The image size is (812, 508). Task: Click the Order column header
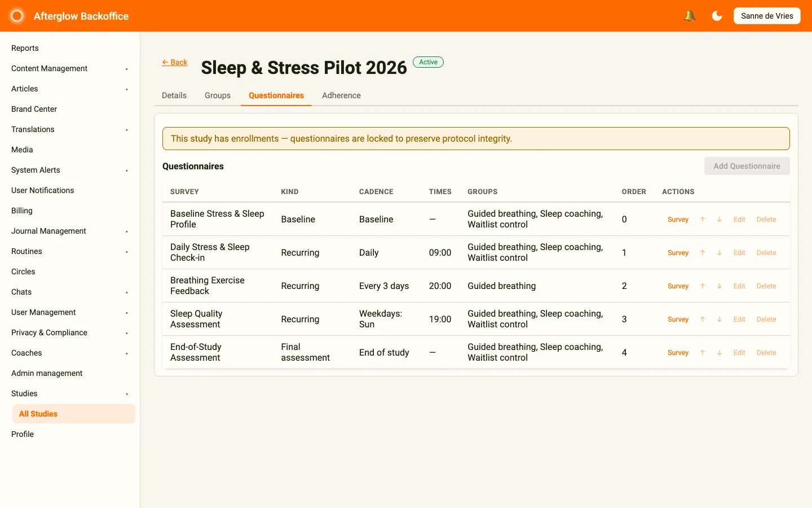pos(634,192)
